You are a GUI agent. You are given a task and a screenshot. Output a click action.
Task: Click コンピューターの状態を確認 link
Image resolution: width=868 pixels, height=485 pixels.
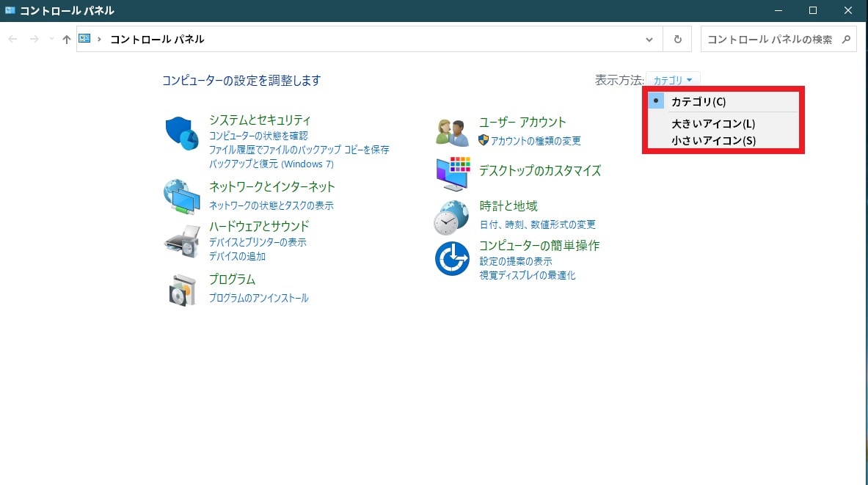click(258, 136)
